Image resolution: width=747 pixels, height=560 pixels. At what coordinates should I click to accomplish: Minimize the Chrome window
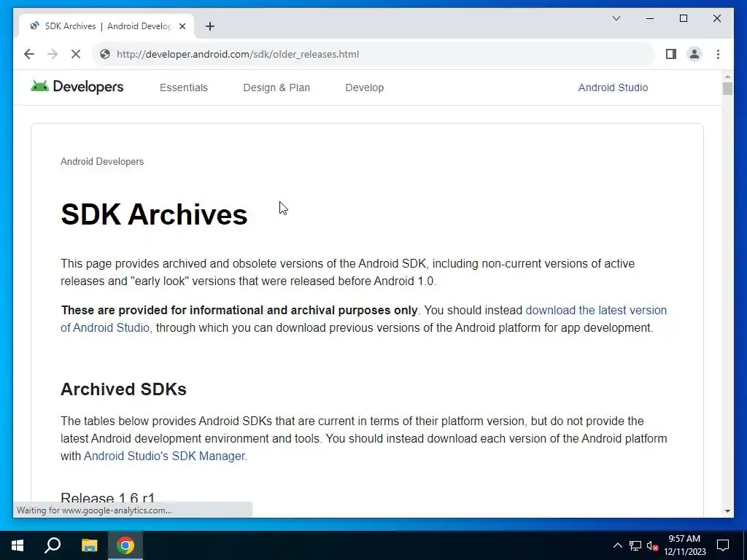650,18
